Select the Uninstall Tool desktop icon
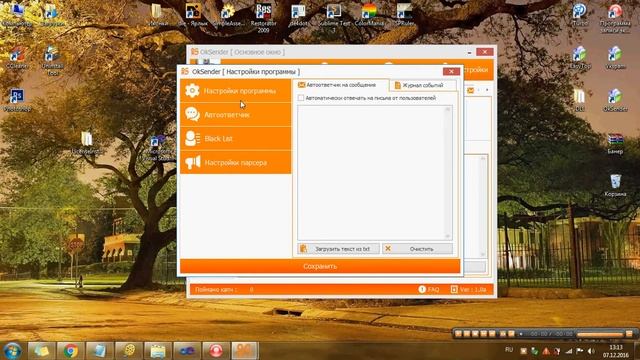 pos(52,60)
